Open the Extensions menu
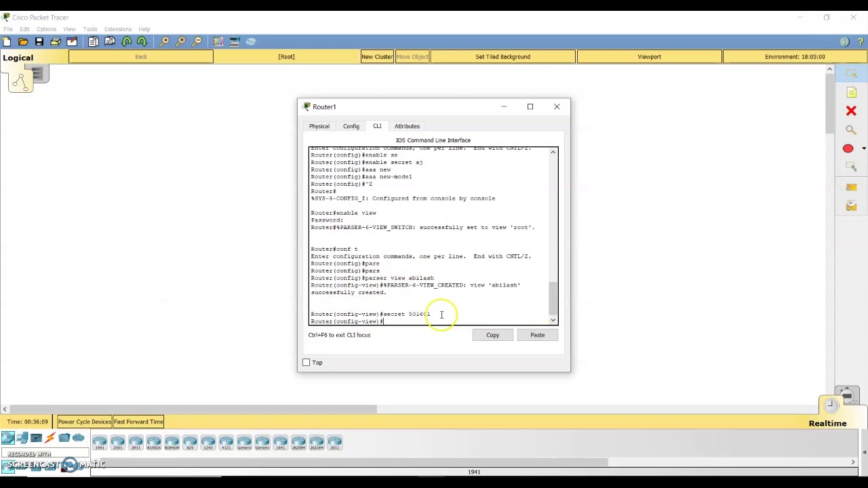Screen dimensions: 868x488 tap(118, 29)
